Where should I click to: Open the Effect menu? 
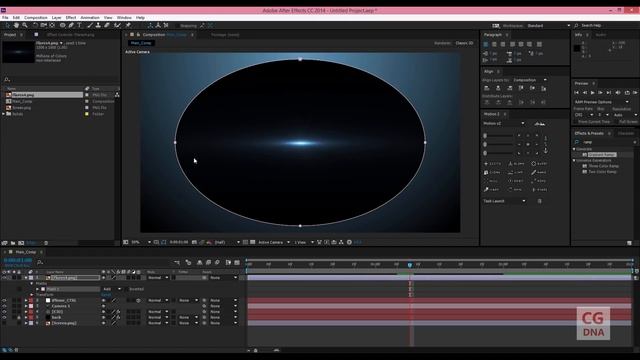tap(71, 18)
